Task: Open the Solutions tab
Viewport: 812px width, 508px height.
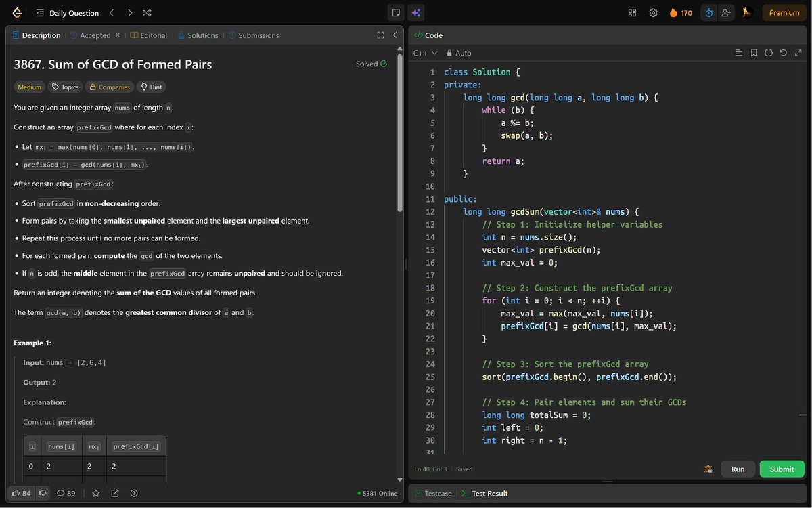Action: (198, 35)
